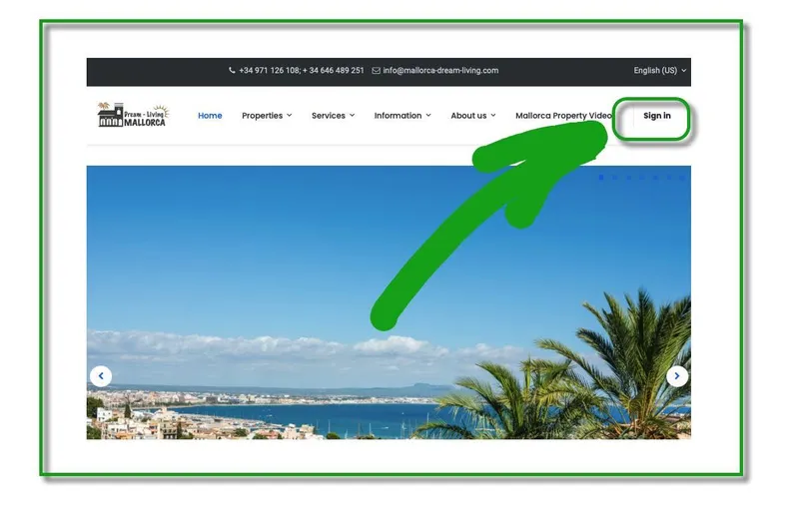Click the info@mallorca-dream-living.com email link
799x532 pixels.
point(440,70)
